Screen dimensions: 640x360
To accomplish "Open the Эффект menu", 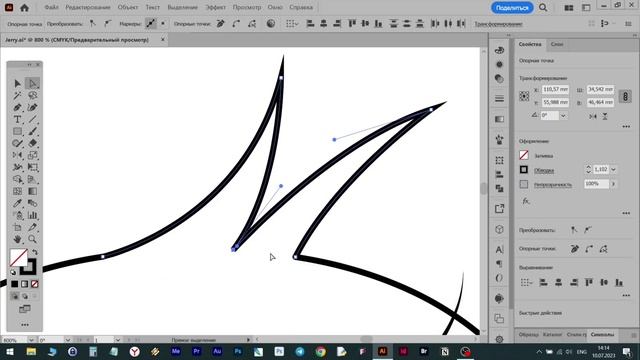I will pos(215,7).
